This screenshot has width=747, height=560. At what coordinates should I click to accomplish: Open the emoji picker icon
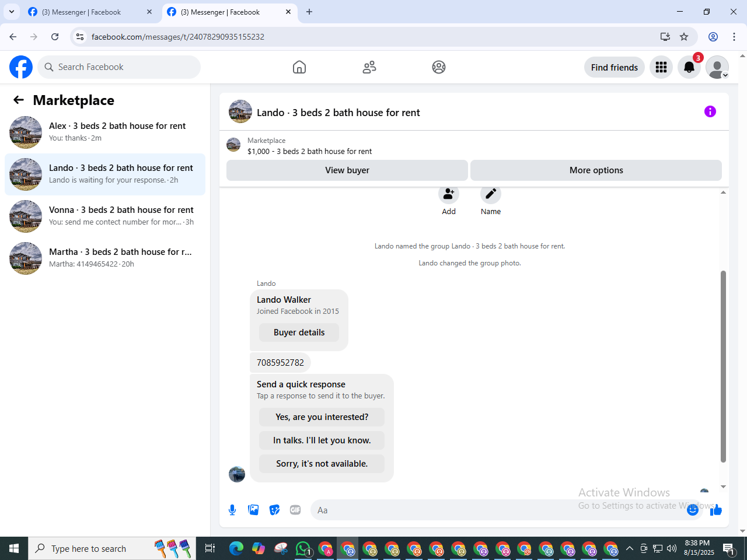[693, 510]
